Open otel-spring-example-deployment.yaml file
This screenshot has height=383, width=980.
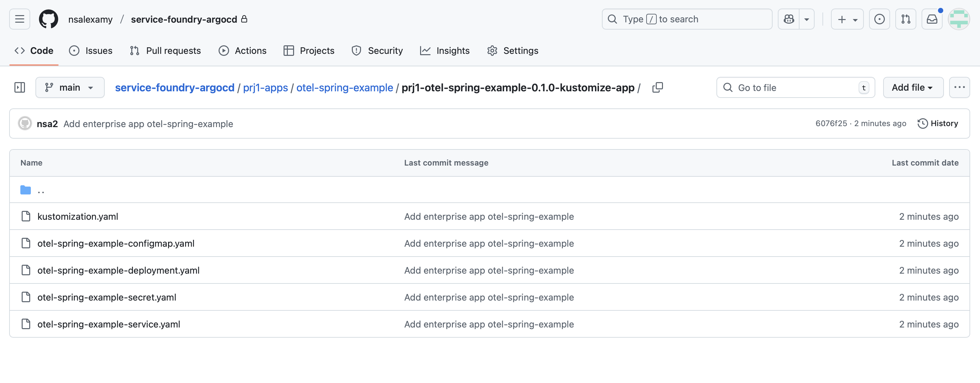coord(118,270)
